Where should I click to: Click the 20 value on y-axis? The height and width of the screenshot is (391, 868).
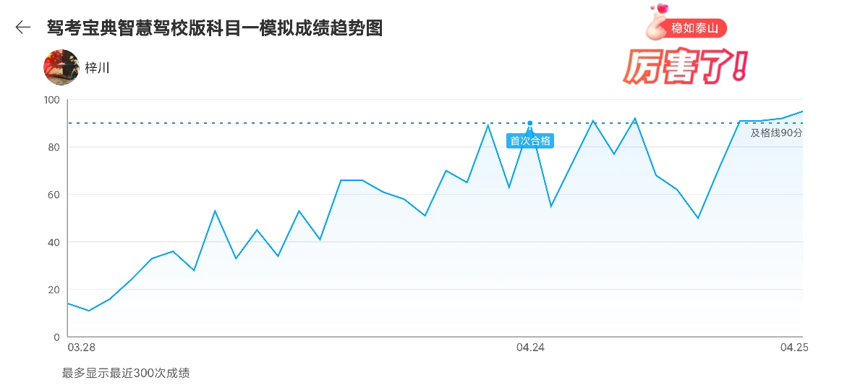tap(54, 290)
